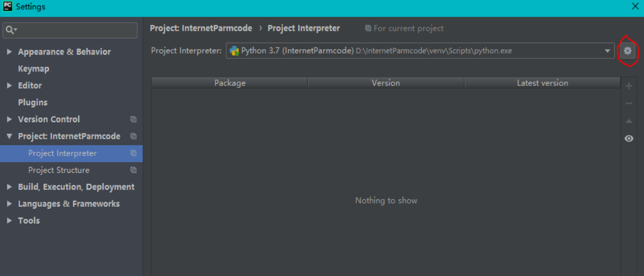Open the Project Structure page

pyautogui.click(x=59, y=170)
